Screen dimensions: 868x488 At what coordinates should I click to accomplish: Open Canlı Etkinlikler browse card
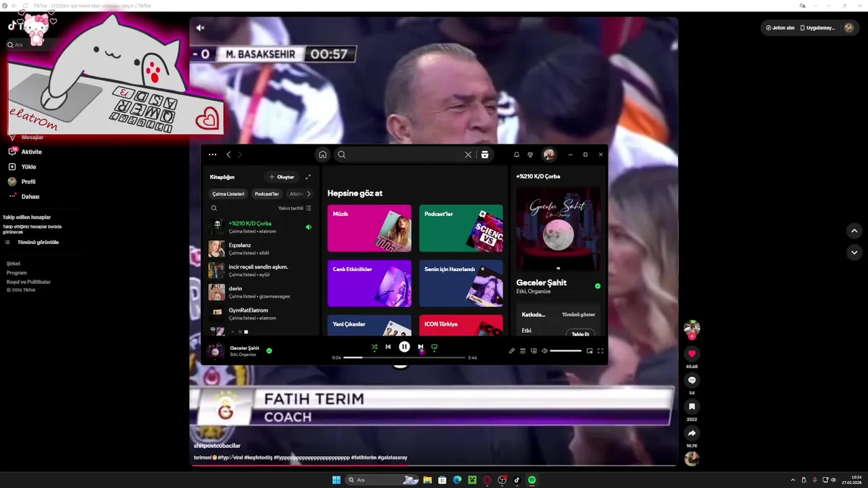[x=370, y=283]
